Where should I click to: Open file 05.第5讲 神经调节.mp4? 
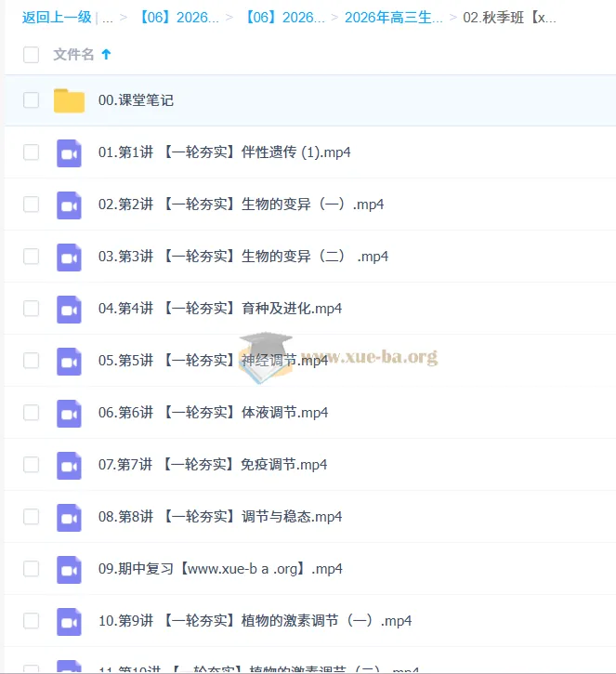[213, 361]
